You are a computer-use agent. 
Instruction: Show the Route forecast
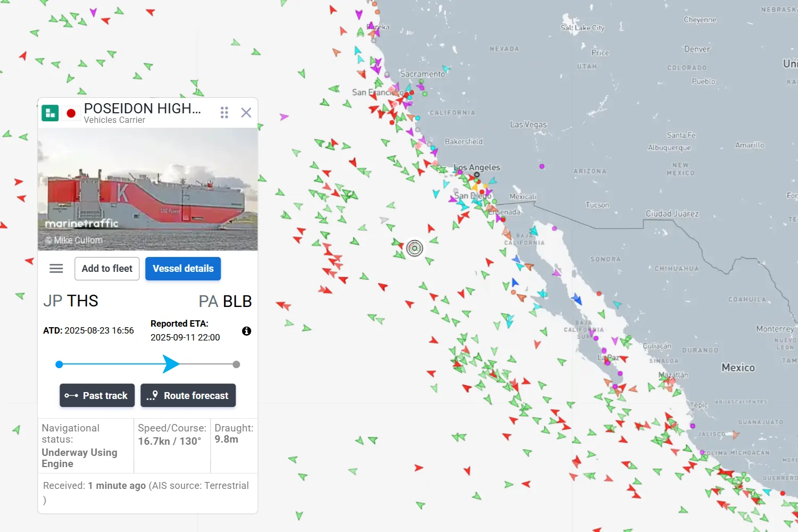coord(188,395)
